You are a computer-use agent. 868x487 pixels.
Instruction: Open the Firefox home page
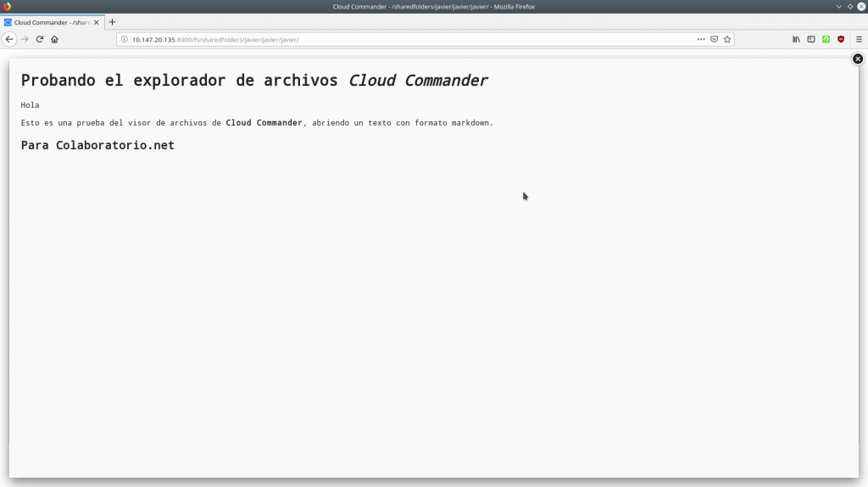(x=54, y=39)
